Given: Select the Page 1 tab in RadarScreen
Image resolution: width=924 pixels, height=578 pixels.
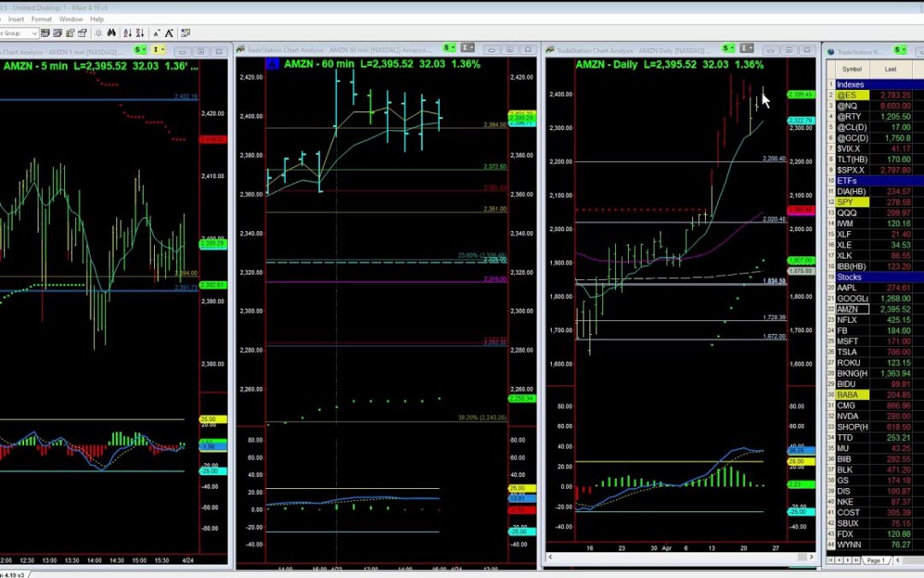Looking at the screenshot, I should [x=875, y=560].
